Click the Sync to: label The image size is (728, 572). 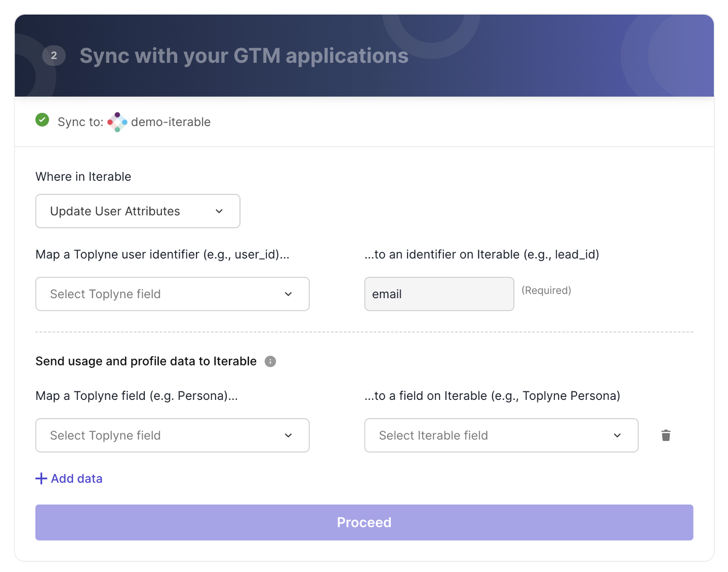pyautogui.click(x=80, y=122)
